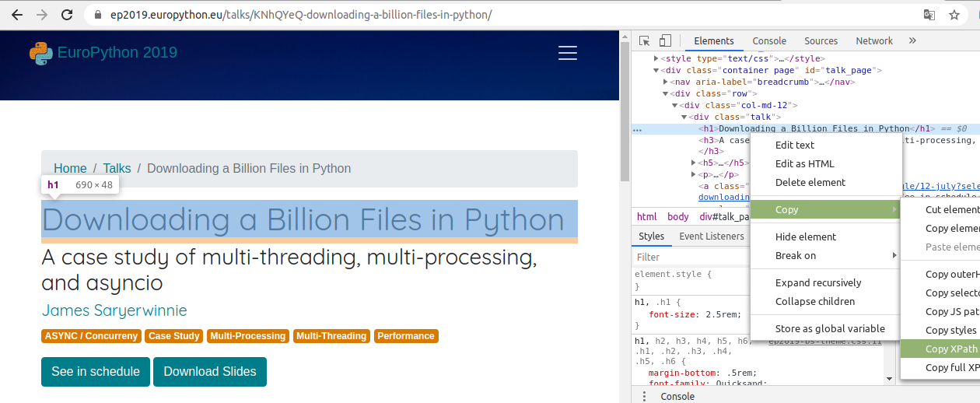This screenshot has height=403, width=980.
Task: Click the See in schedule button
Action: pos(96,372)
